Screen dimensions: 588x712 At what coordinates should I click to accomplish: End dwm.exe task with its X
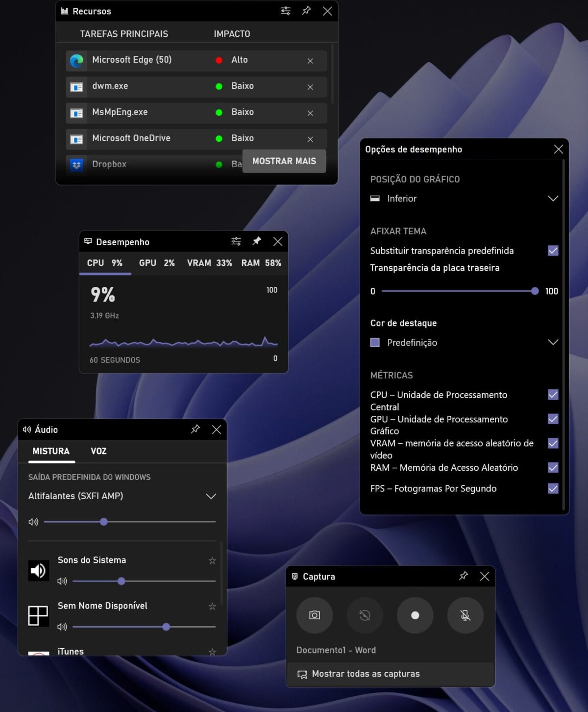click(x=310, y=87)
